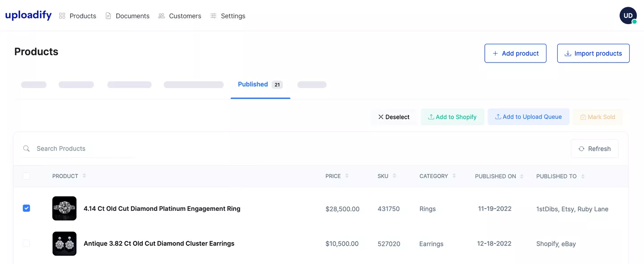Sort products by PRICE column
Viewport: 644px width, 264px height.
click(336, 176)
